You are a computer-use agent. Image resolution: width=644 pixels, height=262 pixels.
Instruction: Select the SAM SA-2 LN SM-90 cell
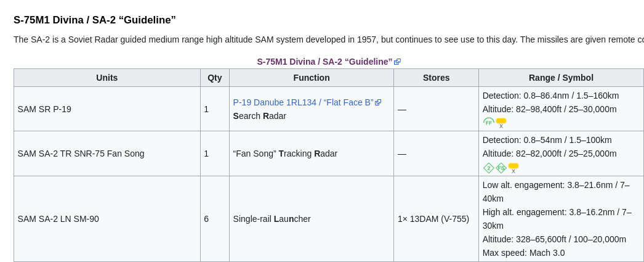(107, 219)
